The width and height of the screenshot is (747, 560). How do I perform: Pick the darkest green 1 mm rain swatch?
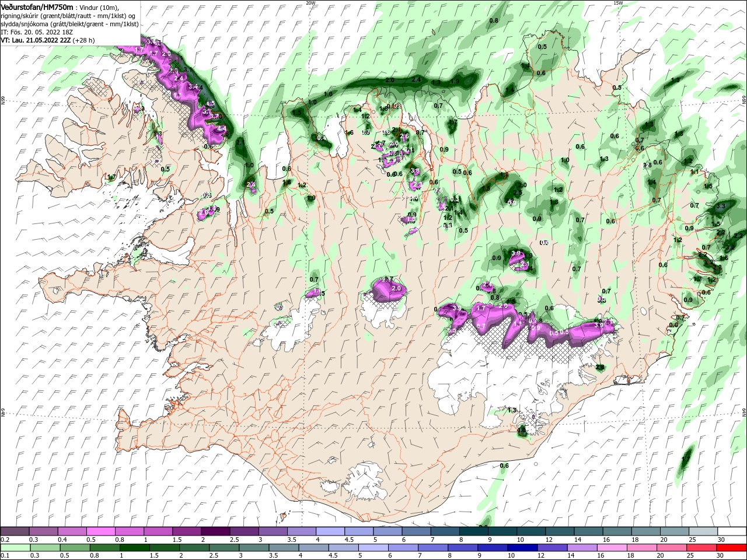click(134, 548)
